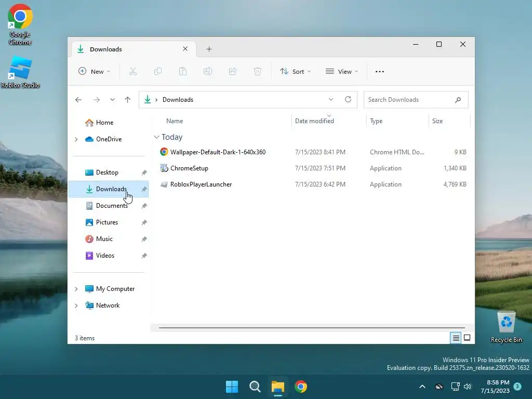Click File Explorer in taskbar
The image size is (532, 399).
[x=278, y=387]
